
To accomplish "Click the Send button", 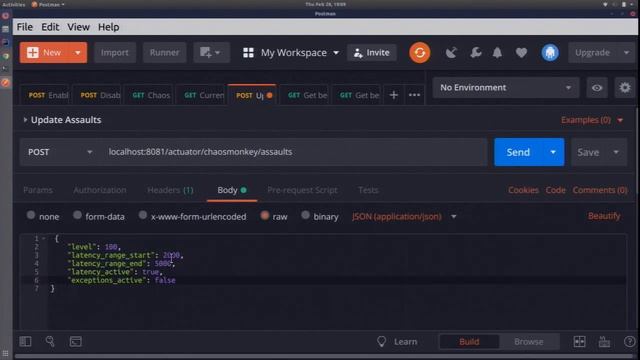I will [x=518, y=152].
